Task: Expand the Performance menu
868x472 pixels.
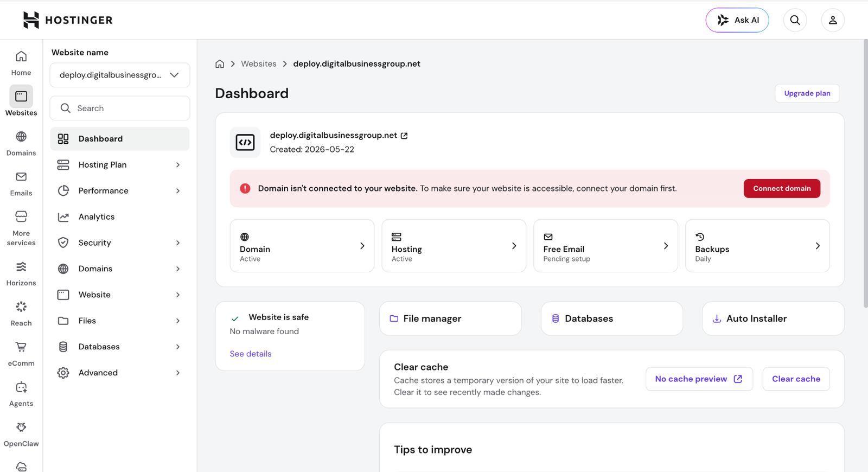Action: pos(120,191)
